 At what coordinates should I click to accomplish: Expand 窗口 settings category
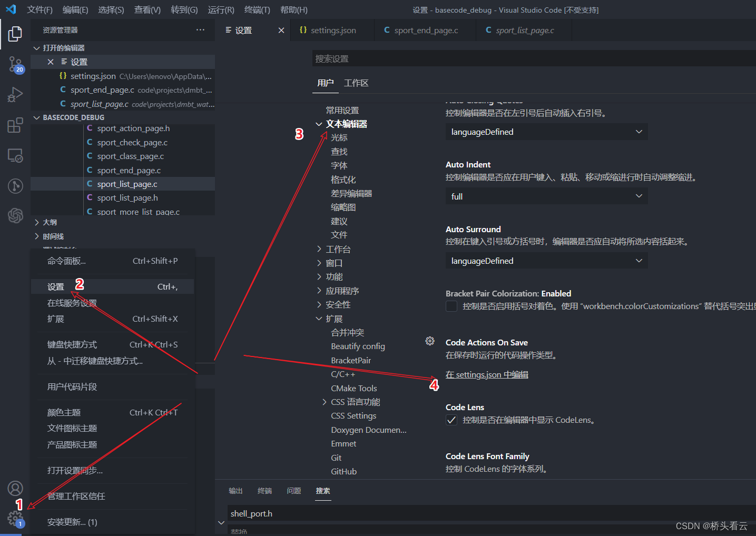point(319,263)
